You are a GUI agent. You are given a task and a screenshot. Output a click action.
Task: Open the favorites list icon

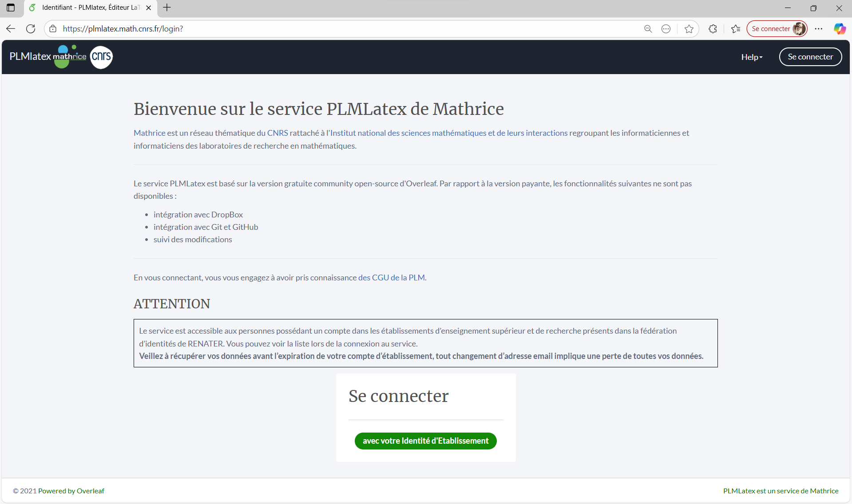coord(736,29)
